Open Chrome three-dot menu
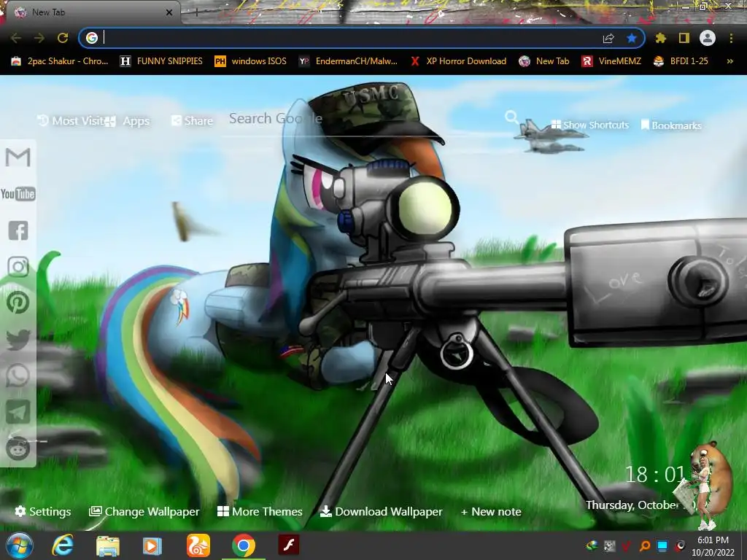Viewport: 747px width, 560px height. (x=731, y=38)
